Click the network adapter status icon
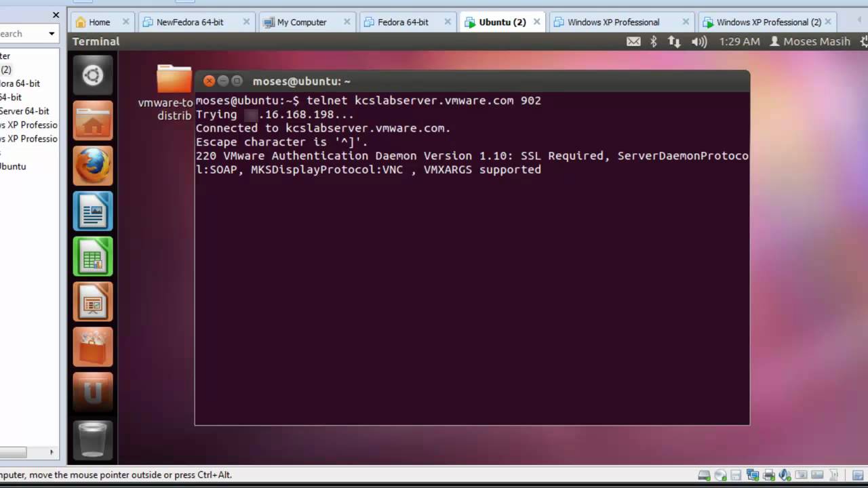Image resolution: width=868 pixels, height=488 pixels. pos(753,475)
